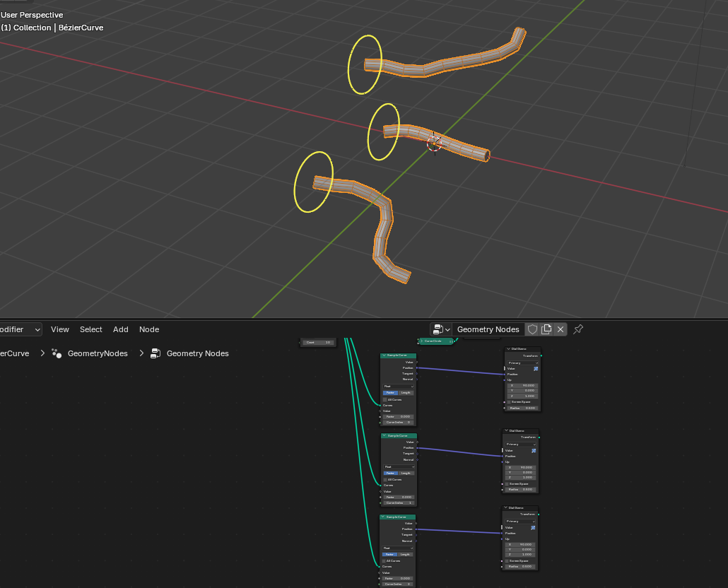Open the Node menu in the node editor
The height and width of the screenshot is (588, 728).
tap(149, 329)
